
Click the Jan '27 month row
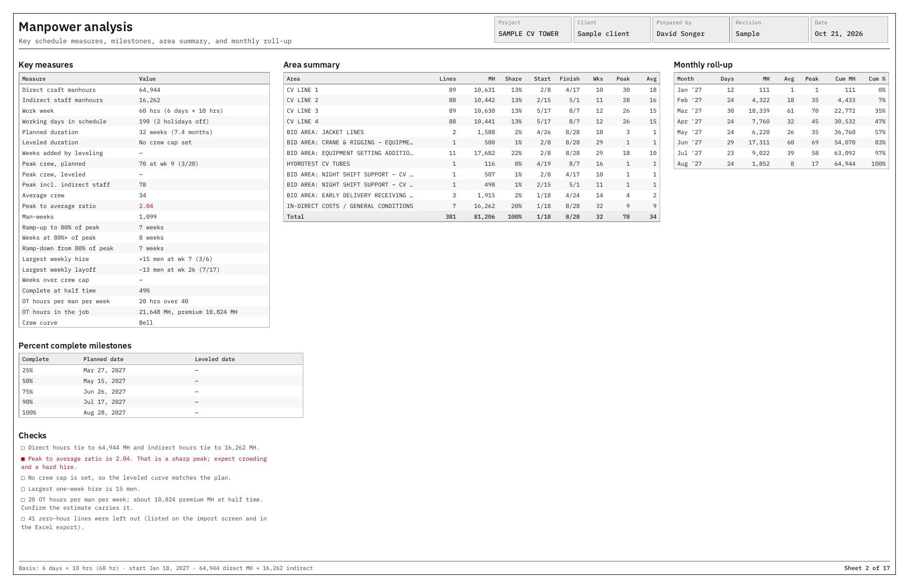pos(781,90)
